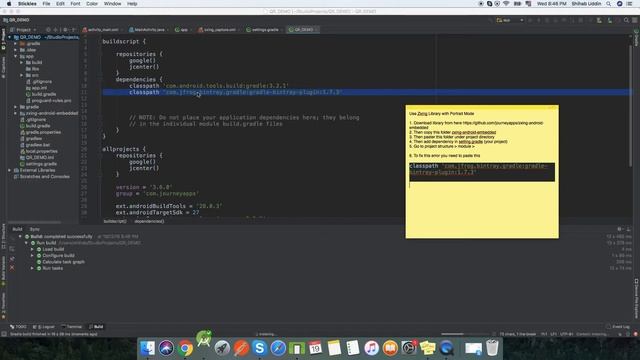This screenshot has height=360, width=640.
Task: Open Launchpad rocket icon in Dock
Action: click(x=222, y=348)
